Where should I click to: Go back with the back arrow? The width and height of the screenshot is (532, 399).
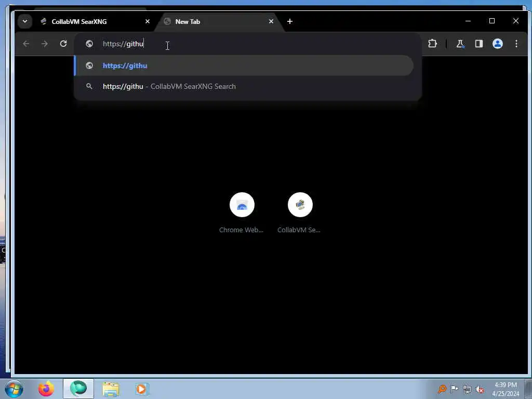pyautogui.click(x=26, y=44)
